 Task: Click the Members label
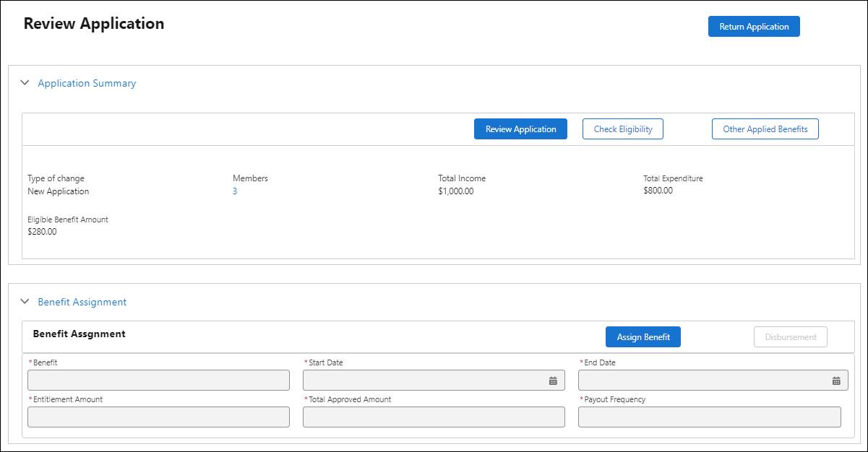(x=250, y=178)
